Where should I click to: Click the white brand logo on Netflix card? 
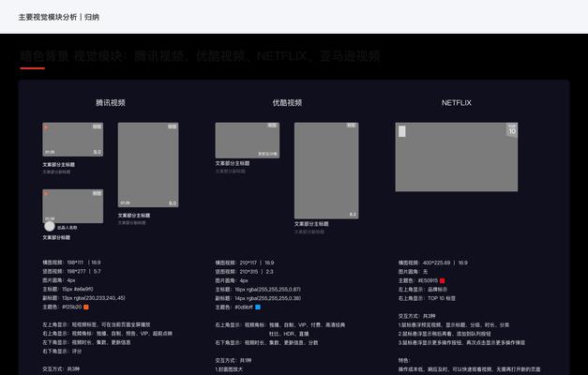pos(402,131)
